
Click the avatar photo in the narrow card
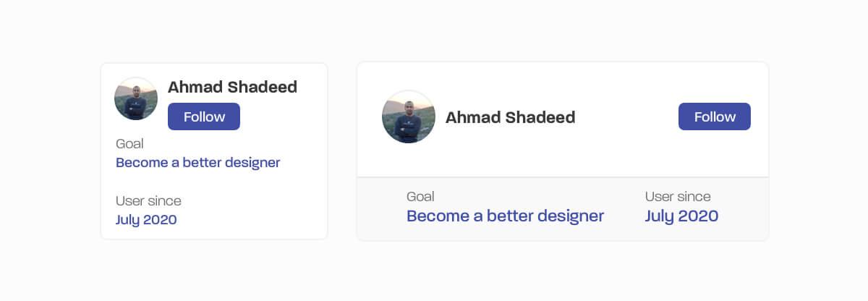pos(136,98)
